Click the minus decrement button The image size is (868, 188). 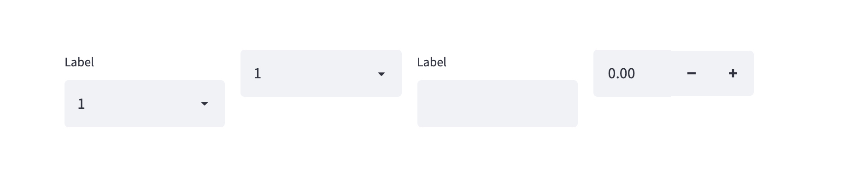tap(691, 73)
